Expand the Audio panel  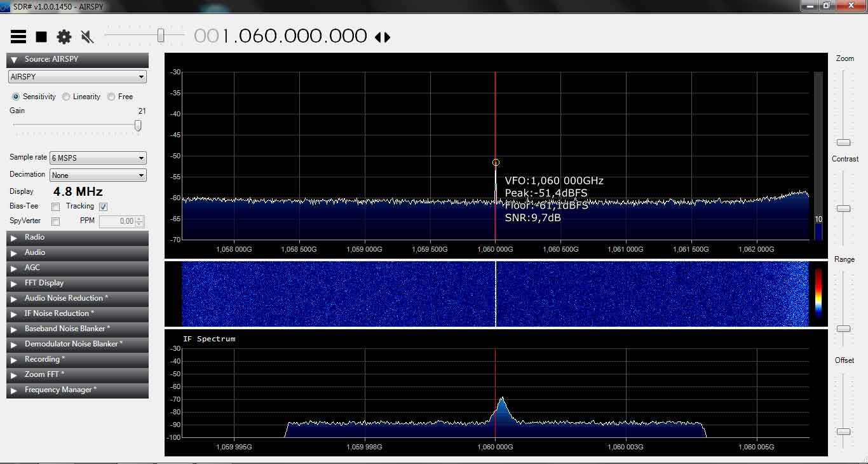(78, 252)
